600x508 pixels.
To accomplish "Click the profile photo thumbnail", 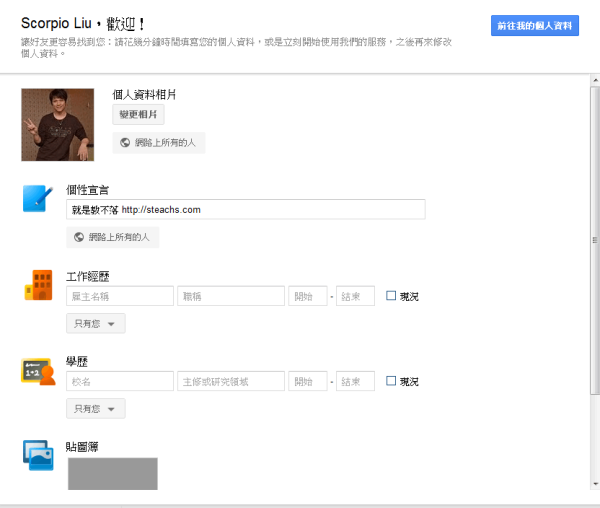I will [x=58, y=124].
